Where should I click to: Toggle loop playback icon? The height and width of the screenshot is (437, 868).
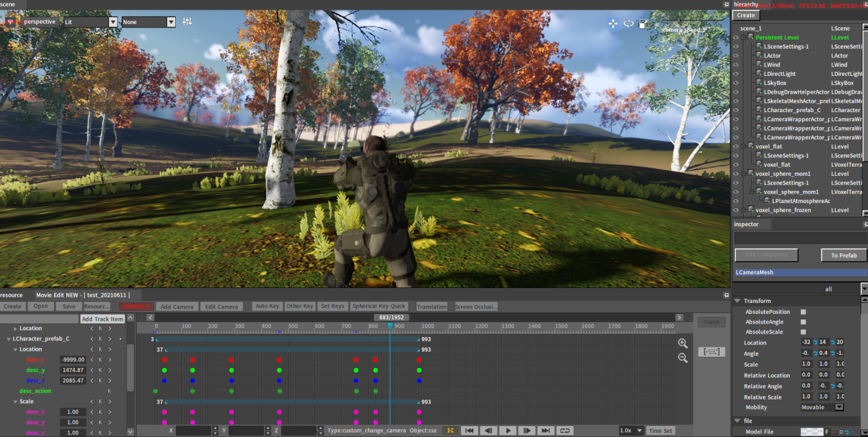coord(564,431)
